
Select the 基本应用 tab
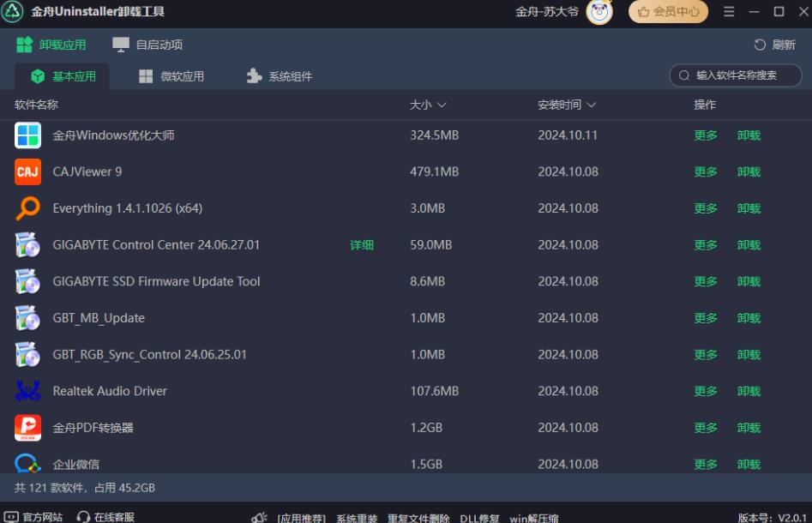(63, 76)
